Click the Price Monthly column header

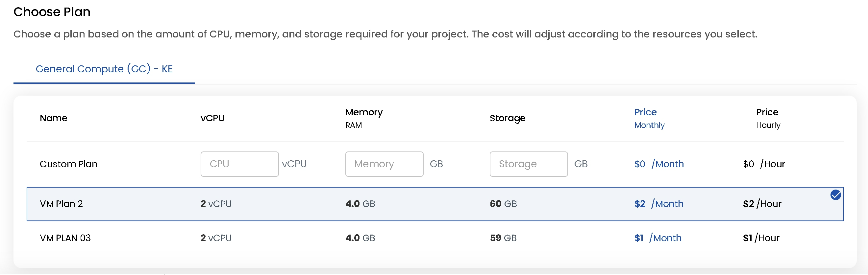tap(649, 118)
